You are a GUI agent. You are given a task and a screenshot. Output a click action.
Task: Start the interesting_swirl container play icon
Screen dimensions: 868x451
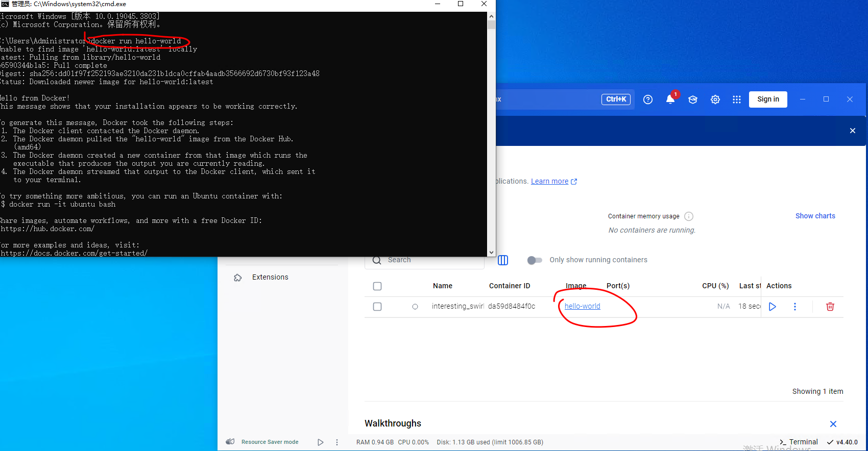pos(773,307)
